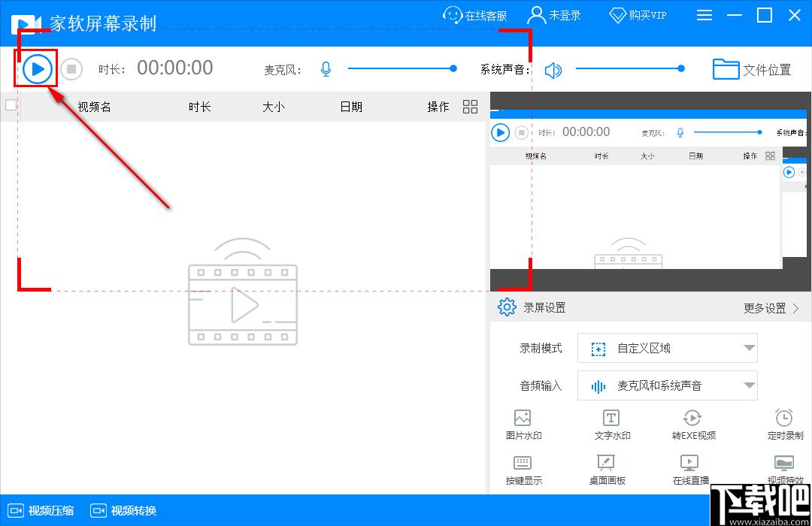Minimize the recorder window
The image size is (812, 526).
pos(735,15)
